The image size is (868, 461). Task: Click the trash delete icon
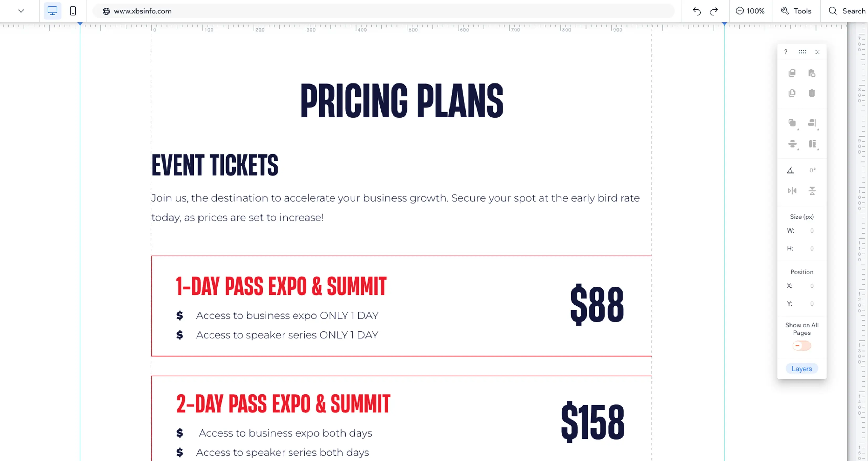[x=812, y=93]
